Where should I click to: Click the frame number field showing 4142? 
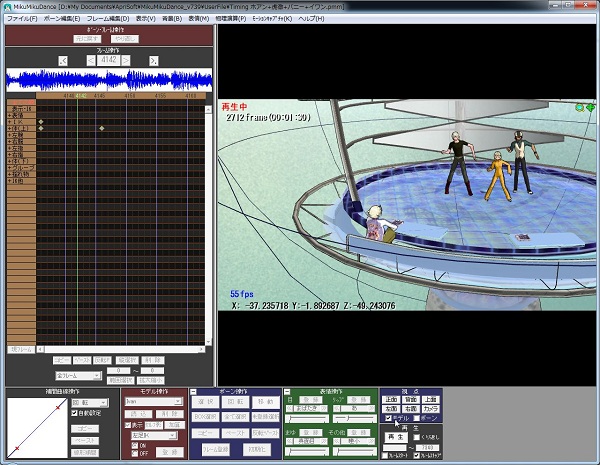[109, 60]
